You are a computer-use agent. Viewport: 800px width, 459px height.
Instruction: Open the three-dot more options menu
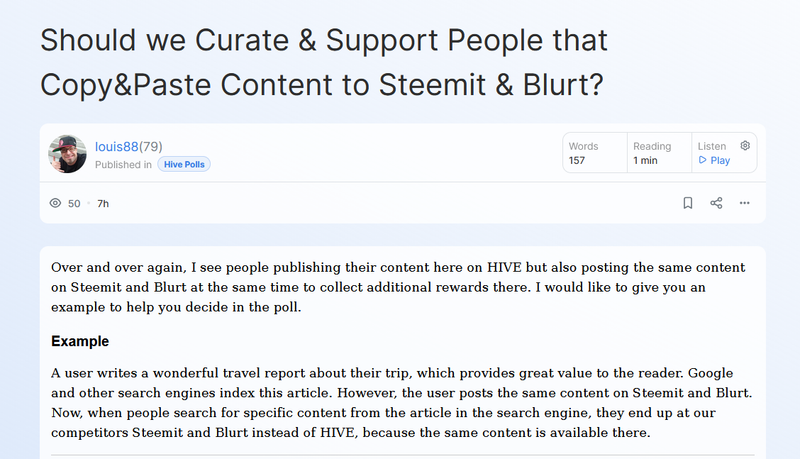(744, 203)
